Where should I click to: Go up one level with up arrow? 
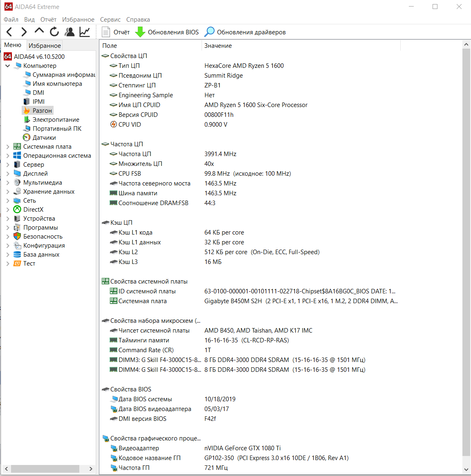coord(39,31)
